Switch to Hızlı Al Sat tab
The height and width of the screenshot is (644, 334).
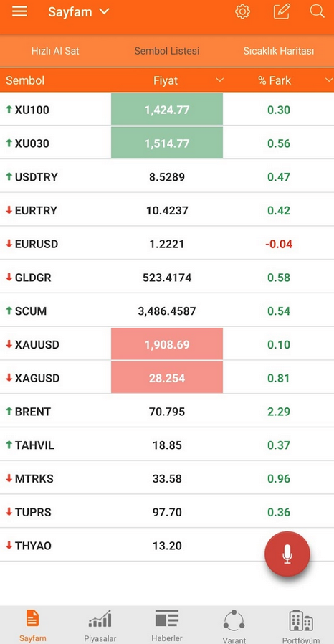(x=55, y=51)
